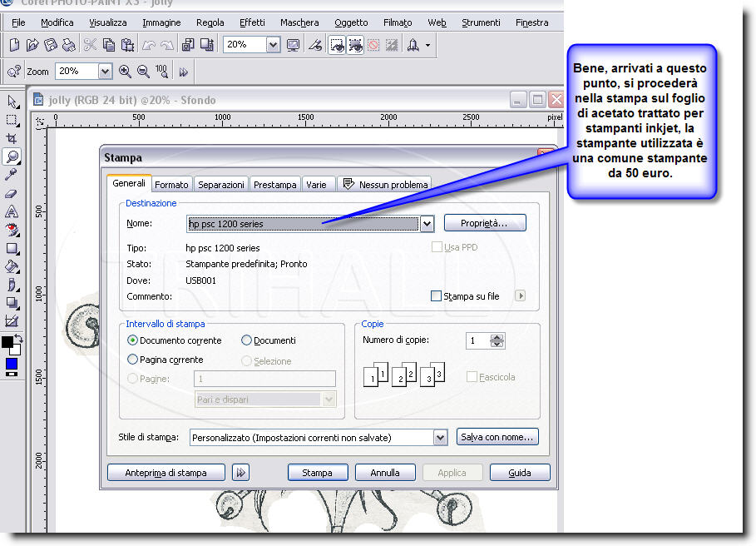Viewport: 756px width, 546px height.
Task: Click the Salva con nome button
Action: tap(497, 437)
